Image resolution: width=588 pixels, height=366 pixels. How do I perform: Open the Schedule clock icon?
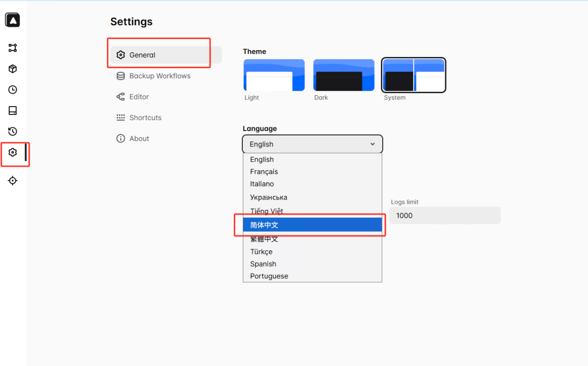[13, 90]
